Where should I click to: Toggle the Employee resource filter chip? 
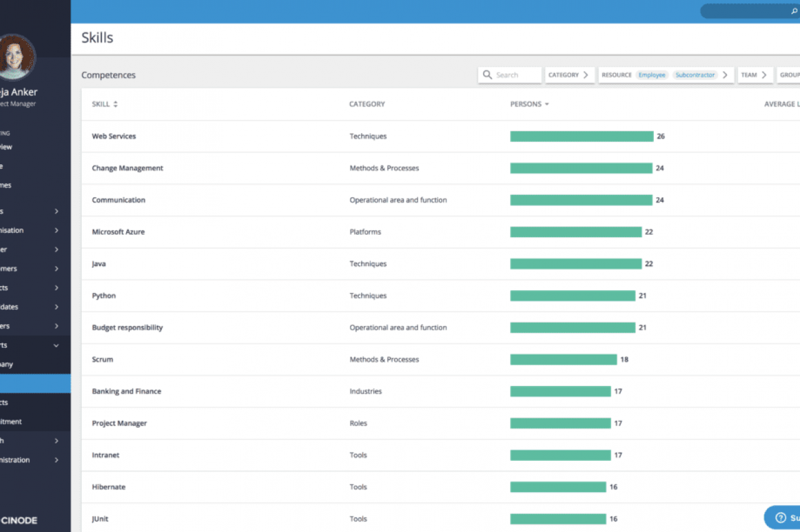point(651,75)
